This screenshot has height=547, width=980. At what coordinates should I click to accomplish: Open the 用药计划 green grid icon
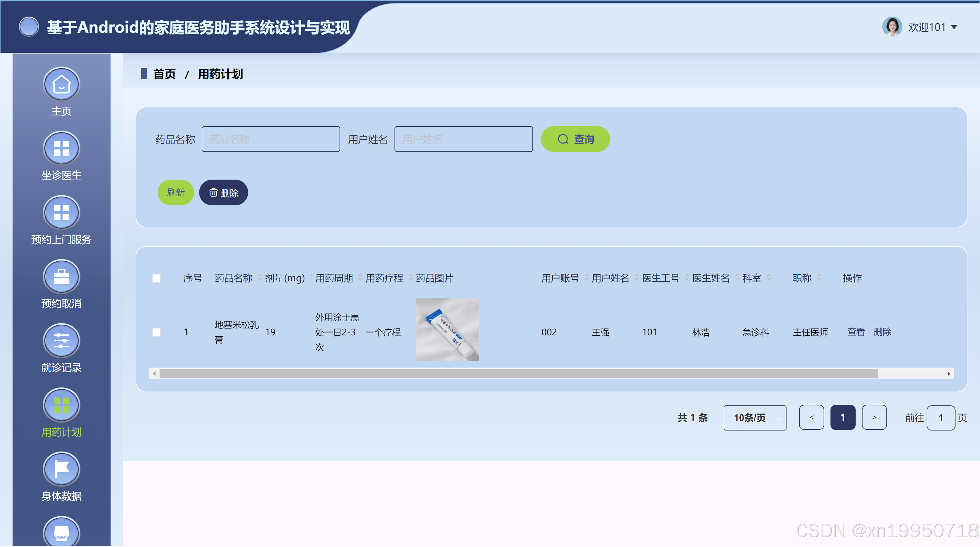(61, 405)
